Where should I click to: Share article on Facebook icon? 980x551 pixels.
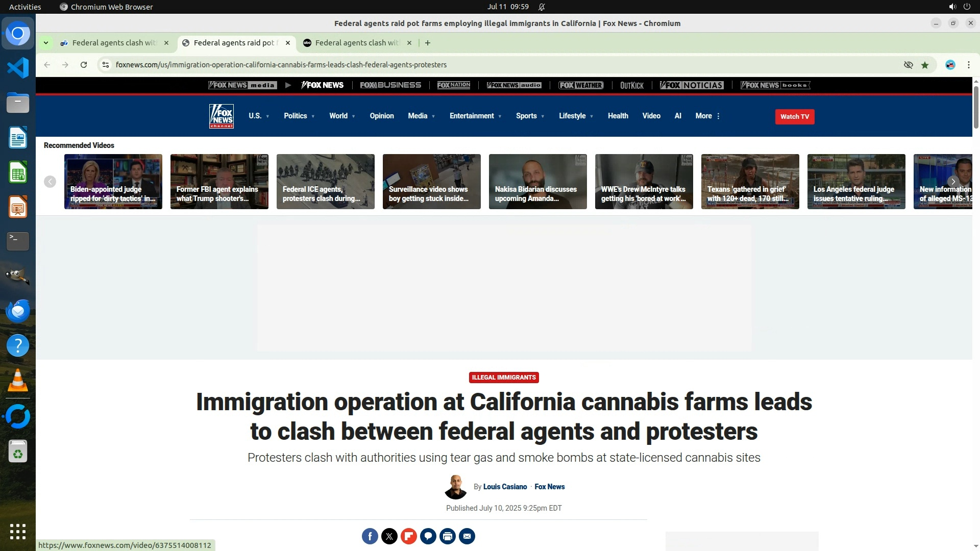[x=370, y=536]
